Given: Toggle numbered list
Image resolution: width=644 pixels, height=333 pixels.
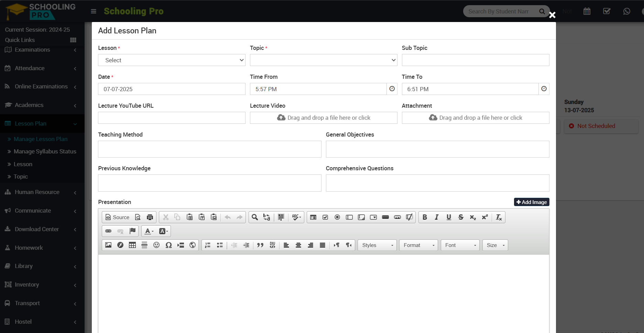Looking at the screenshot, I should point(208,245).
